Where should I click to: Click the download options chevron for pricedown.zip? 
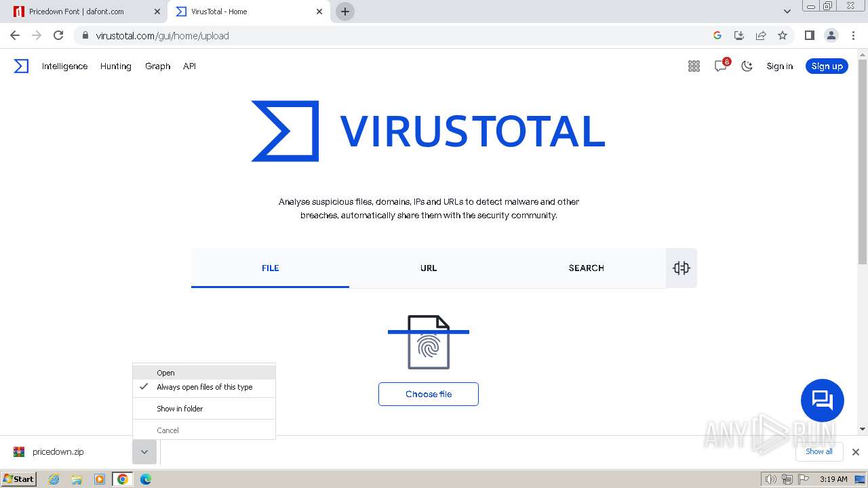[144, 452]
